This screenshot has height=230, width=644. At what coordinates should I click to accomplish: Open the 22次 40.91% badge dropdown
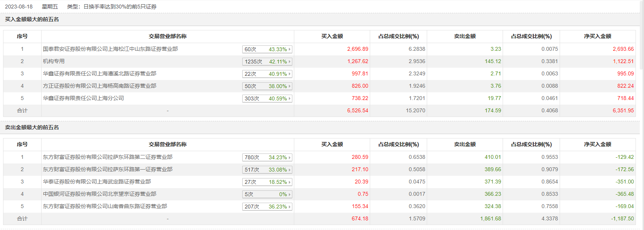[x=267, y=74]
